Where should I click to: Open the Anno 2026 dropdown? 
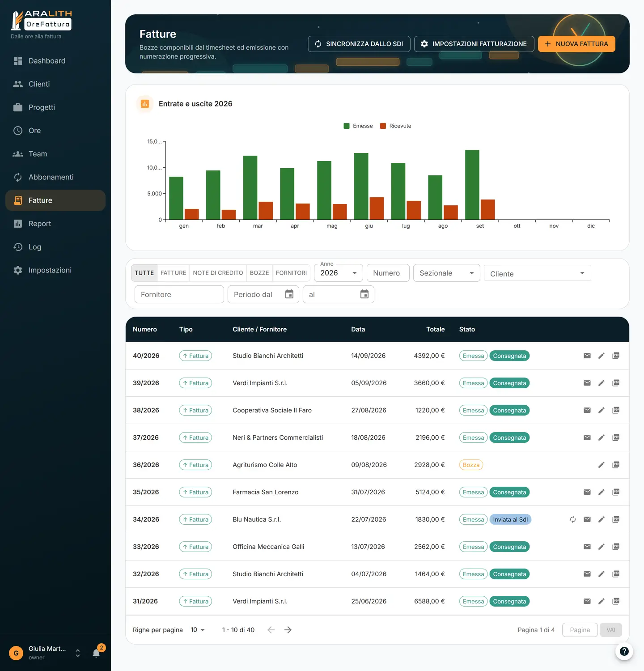pos(339,273)
